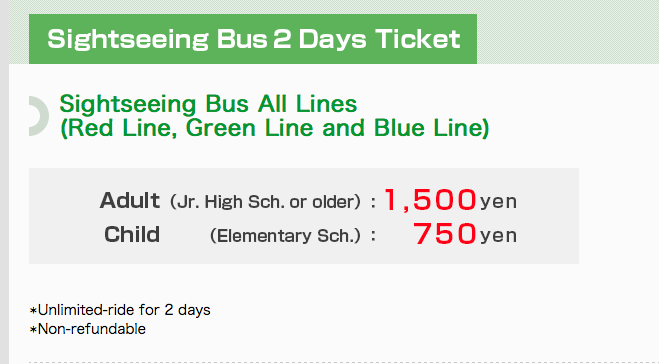
Task: Click the Jr. High Sch. or older note
Action: click(x=265, y=202)
